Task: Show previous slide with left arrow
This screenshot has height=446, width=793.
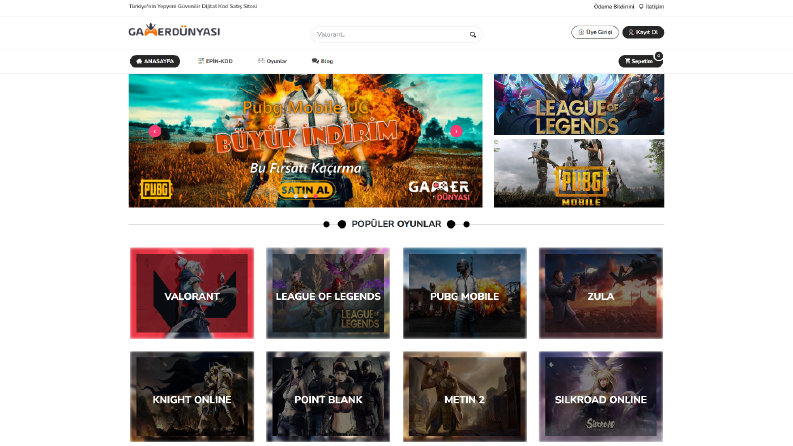Action: (155, 131)
